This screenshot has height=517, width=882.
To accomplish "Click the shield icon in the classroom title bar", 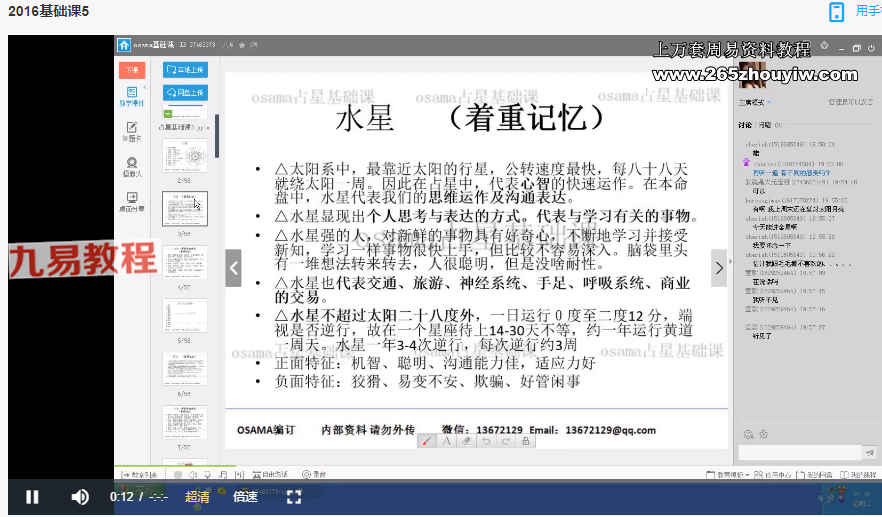I will coord(824,46).
